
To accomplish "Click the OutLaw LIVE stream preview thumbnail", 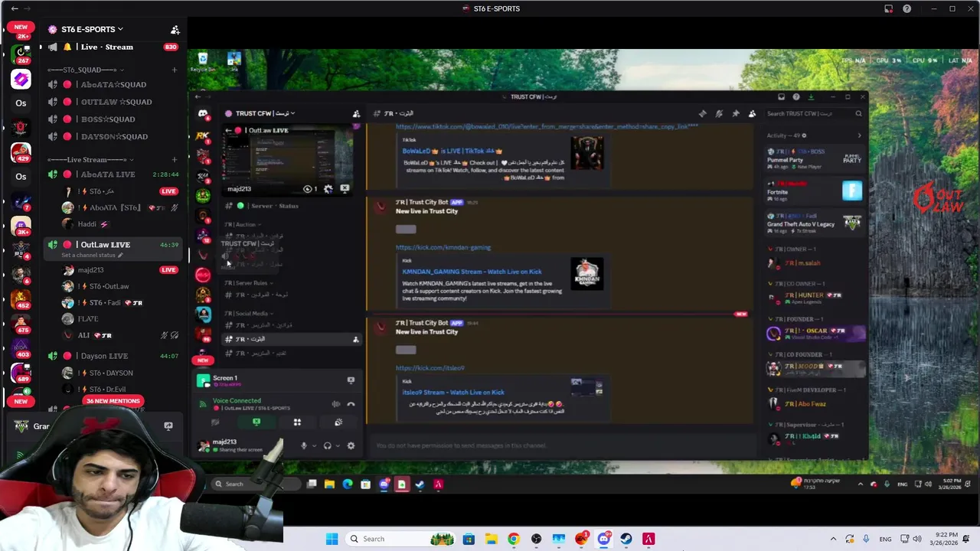I will (288, 159).
